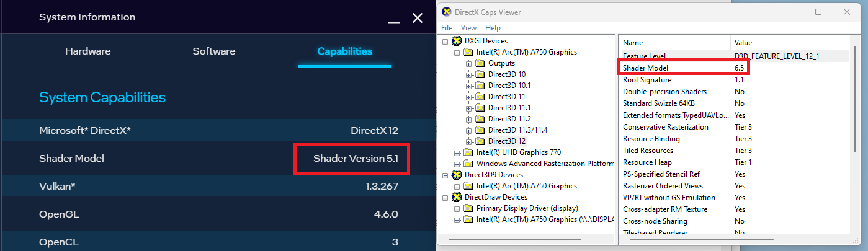Click the DirectX Caps Viewer title bar icon
868x251 pixels.
[447, 12]
